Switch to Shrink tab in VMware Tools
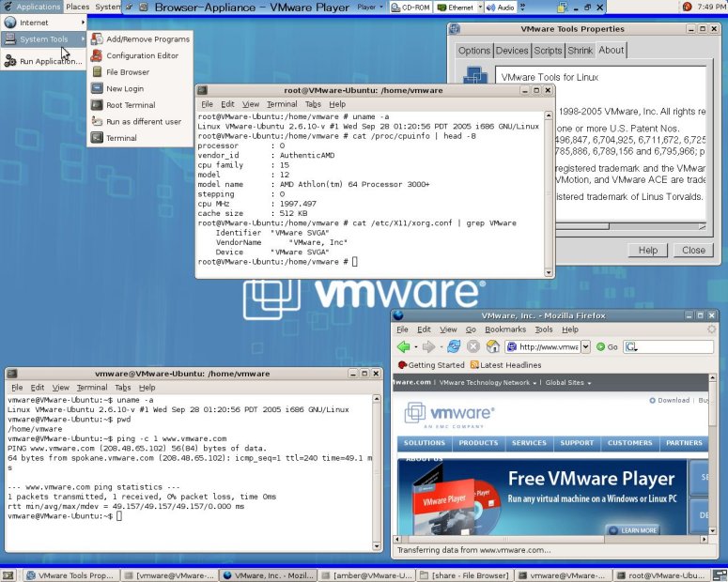Screen dimensions: 728x582 (x=580, y=51)
